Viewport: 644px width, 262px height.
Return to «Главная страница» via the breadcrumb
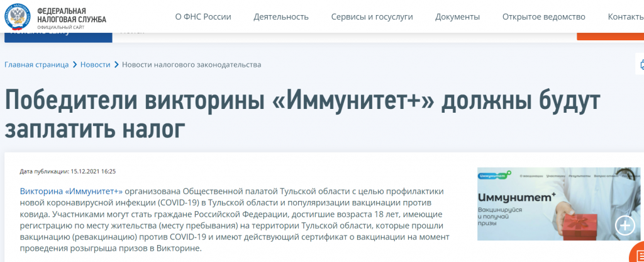pos(37,65)
